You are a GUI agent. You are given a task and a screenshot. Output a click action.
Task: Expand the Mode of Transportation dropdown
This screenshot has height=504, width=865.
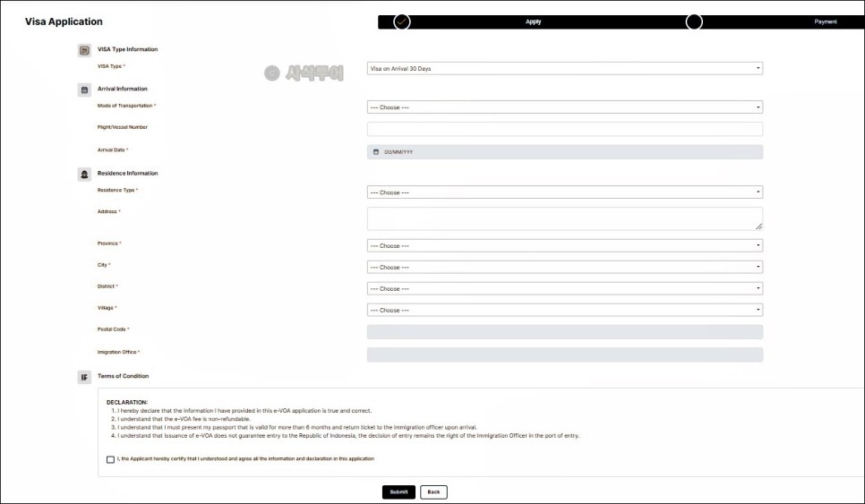point(565,107)
